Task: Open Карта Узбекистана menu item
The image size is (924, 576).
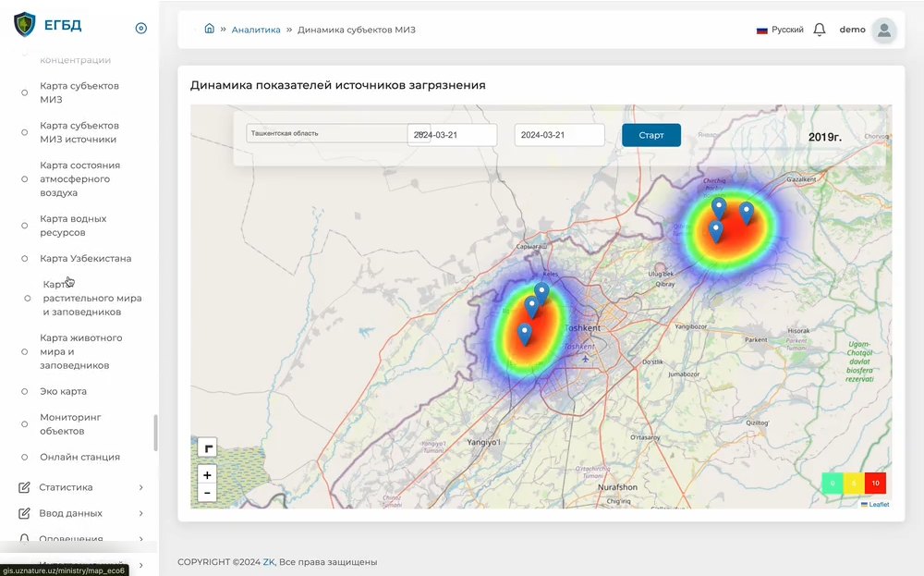Action: 85,258
